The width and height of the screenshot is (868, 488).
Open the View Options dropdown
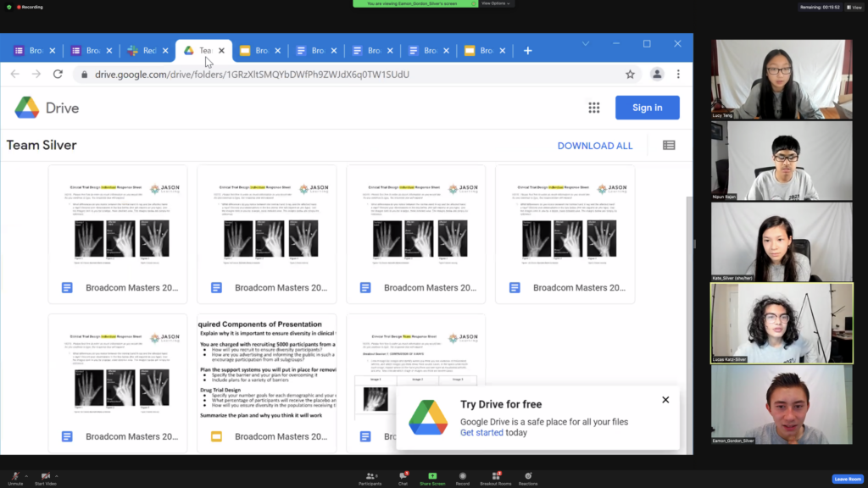[x=495, y=3]
